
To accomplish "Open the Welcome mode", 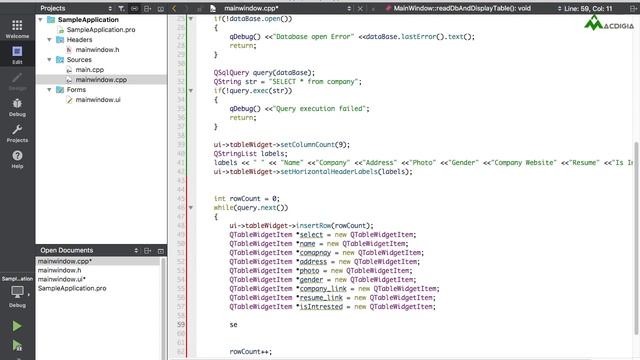I will 17,29.
